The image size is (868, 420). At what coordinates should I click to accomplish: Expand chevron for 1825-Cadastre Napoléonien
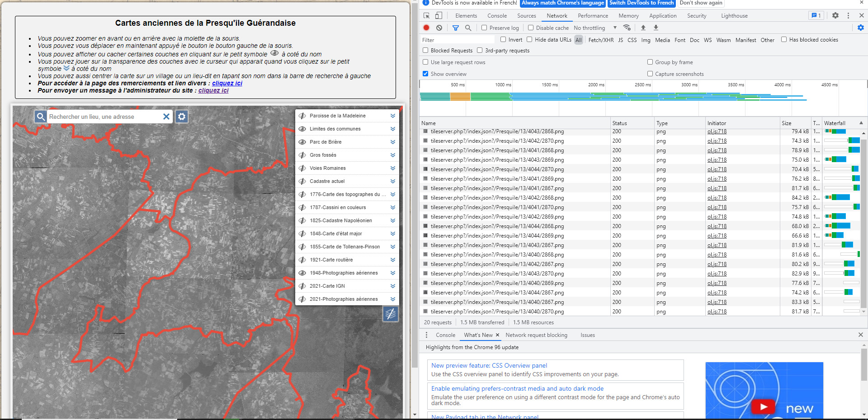pyautogui.click(x=393, y=220)
